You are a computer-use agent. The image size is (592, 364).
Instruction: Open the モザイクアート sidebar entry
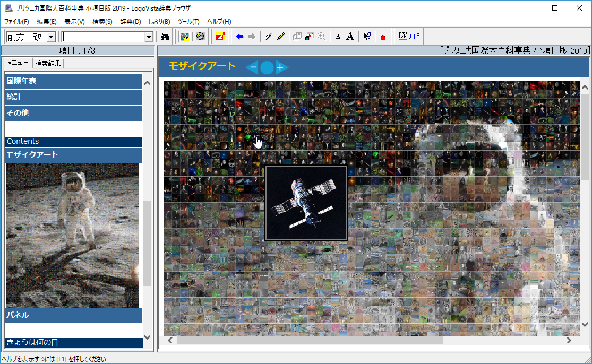(x=74, y=155)
